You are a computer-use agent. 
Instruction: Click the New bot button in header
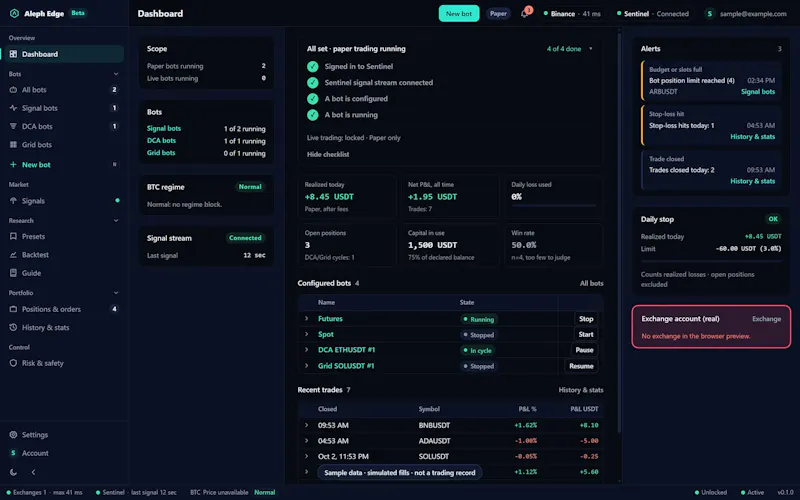[x=459, y=14]
